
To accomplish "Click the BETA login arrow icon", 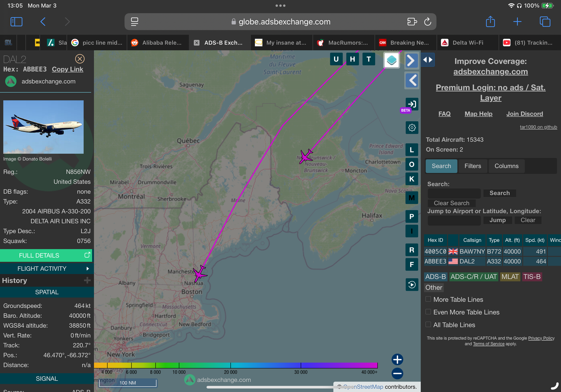I will point(412,104).
